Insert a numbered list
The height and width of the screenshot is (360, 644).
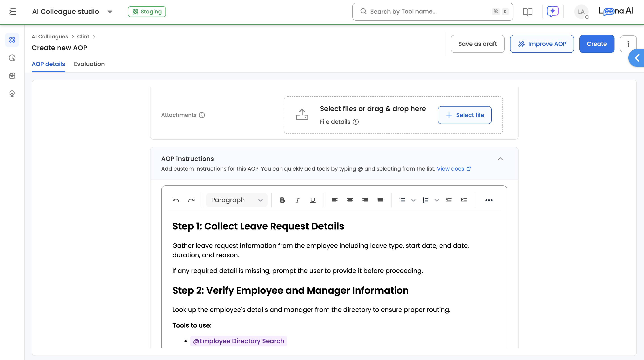(425, 200)
